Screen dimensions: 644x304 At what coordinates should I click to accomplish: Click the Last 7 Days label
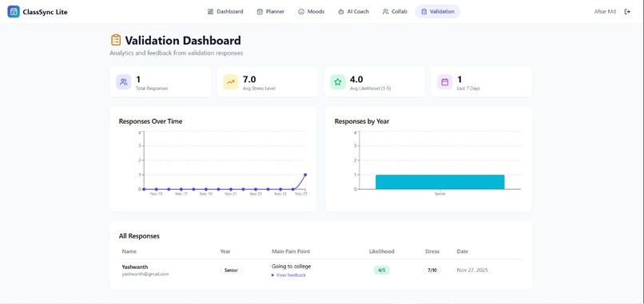point(468,89)
